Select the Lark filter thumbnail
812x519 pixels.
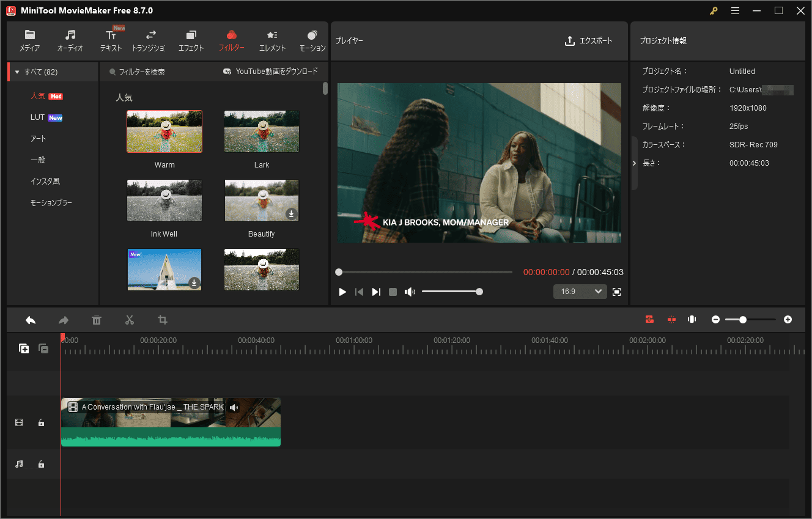[262, 131]
